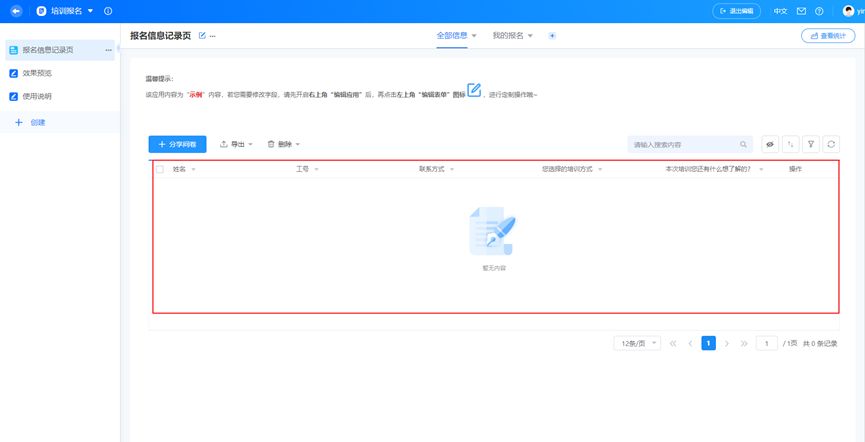This screenshot has width=865, height=442.
Task: Click the 效果预览 sidebar icon
Action: (14, 73)
